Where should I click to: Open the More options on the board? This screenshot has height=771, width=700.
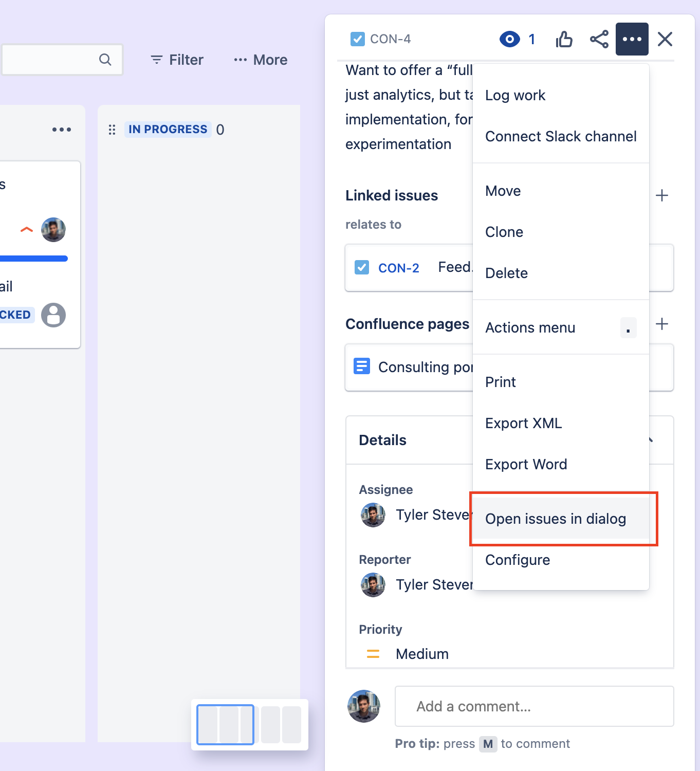260,60
